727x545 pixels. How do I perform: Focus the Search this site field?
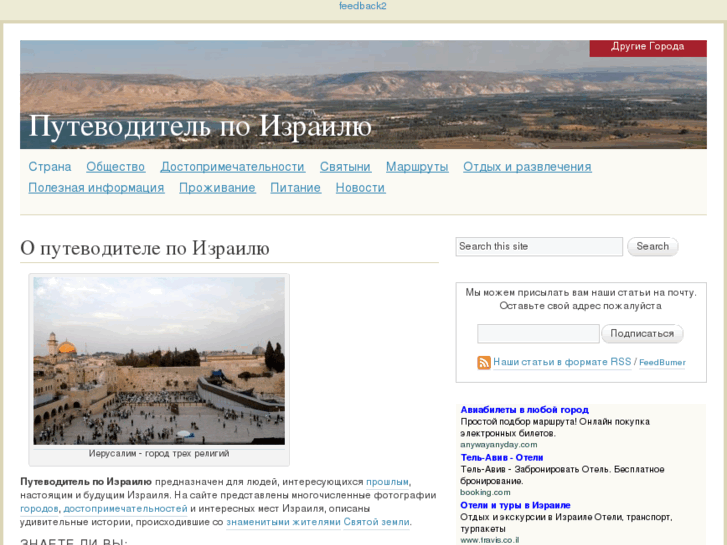click(x=539, y=247)
